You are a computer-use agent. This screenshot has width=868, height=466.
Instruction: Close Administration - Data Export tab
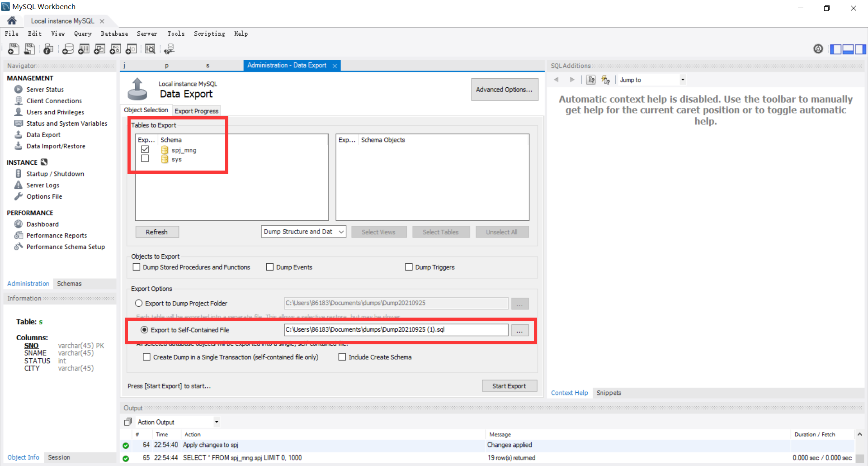pos(335,66)
